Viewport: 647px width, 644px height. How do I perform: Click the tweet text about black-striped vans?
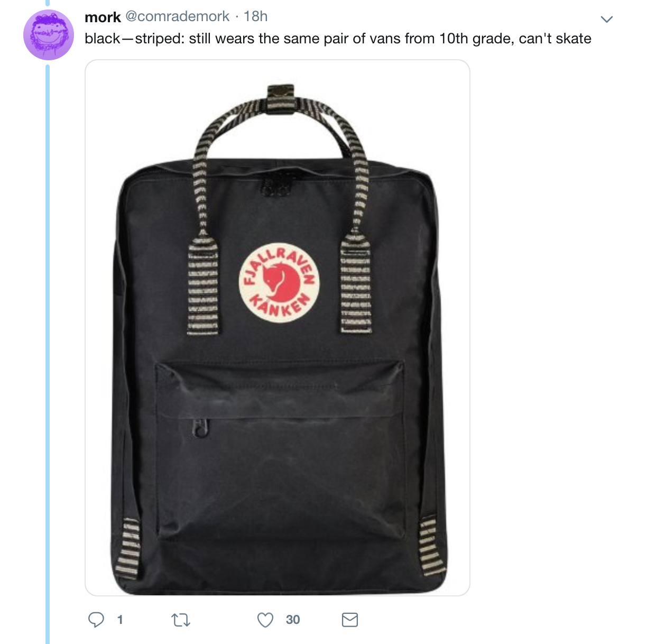pos(338,39)
